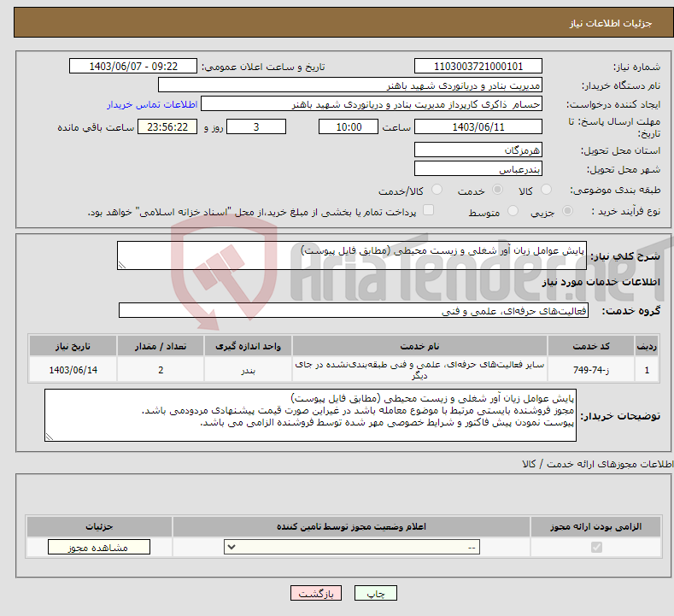The width and height of the screenshot is (674, 616).
Task: Click the service code cell ز-74-749
Action: (591, 370)
